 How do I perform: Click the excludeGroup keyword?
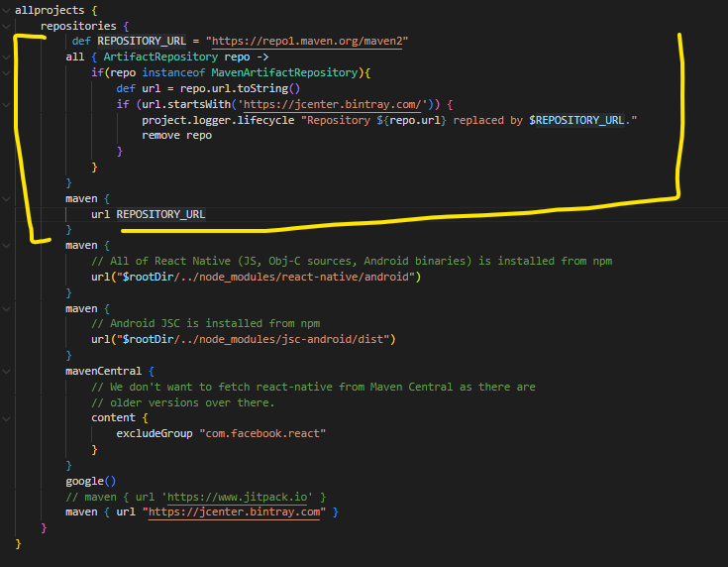155,433
